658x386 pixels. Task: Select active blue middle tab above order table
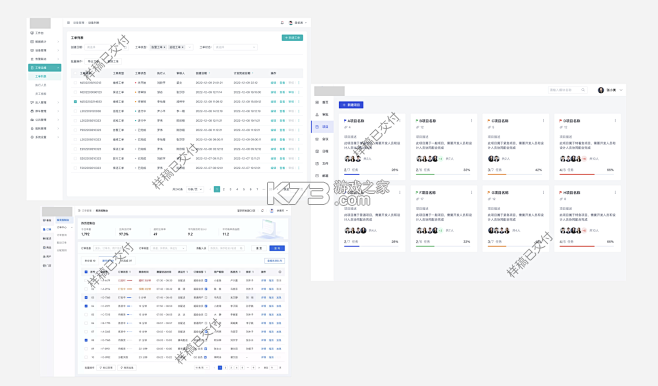pyautogui.click(x=108, y=261)
